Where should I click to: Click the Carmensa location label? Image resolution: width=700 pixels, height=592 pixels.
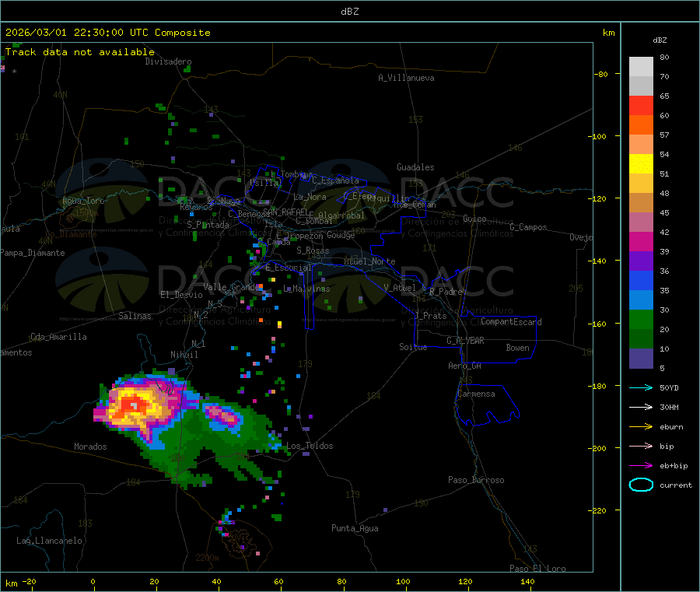(476, 394)
